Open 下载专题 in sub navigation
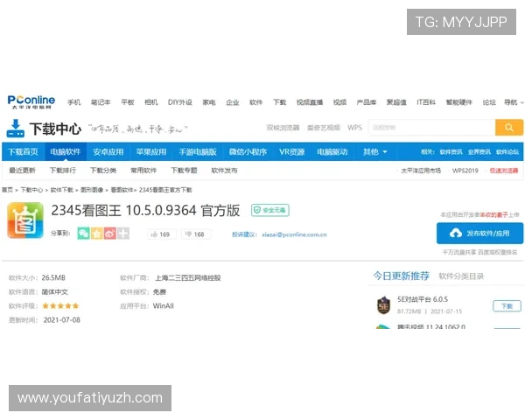The image size is (525, 420). [x=184, y=171]
